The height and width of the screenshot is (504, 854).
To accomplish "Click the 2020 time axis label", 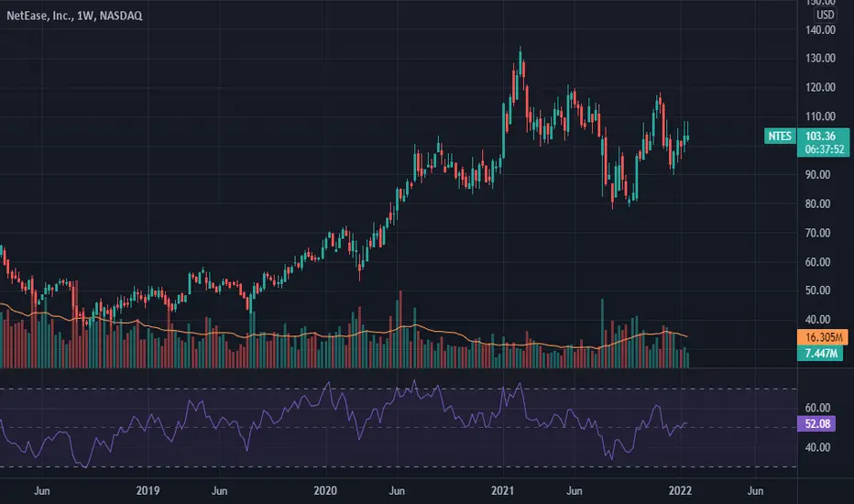I will [x=325, y=491].
